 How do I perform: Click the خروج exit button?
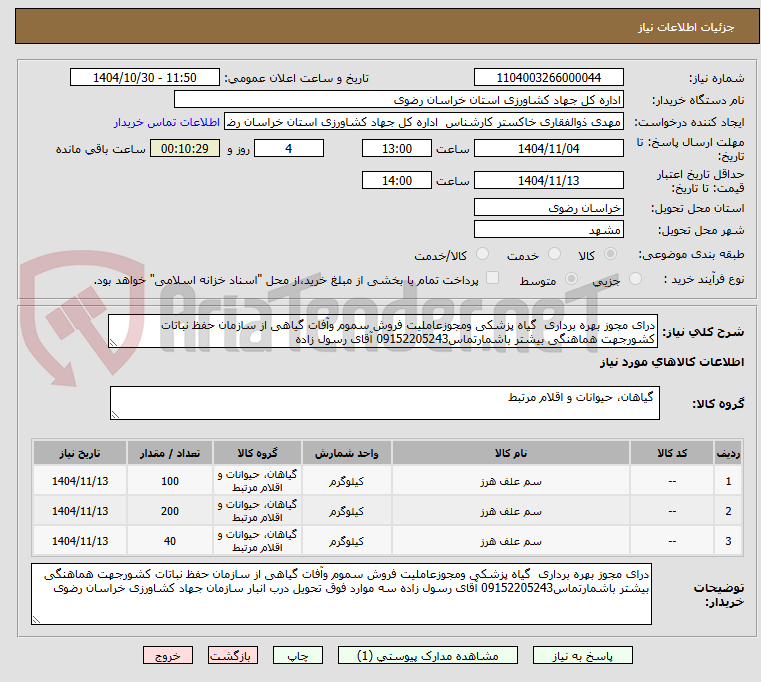pos(167,656)
